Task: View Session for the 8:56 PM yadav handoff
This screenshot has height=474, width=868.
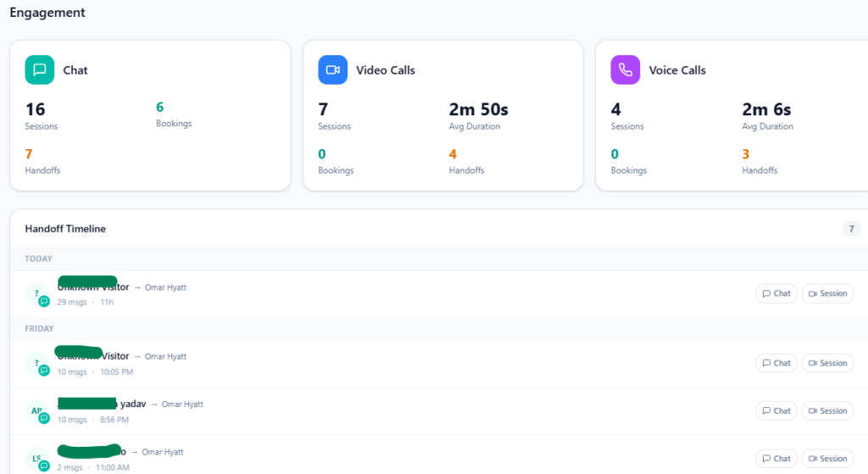Action: tap(827, 410)
